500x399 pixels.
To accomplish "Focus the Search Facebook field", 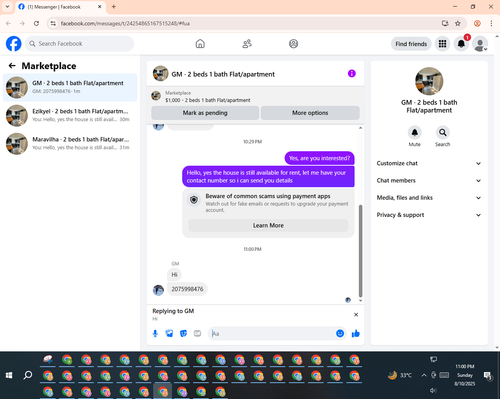I will (x=79, y=44).
